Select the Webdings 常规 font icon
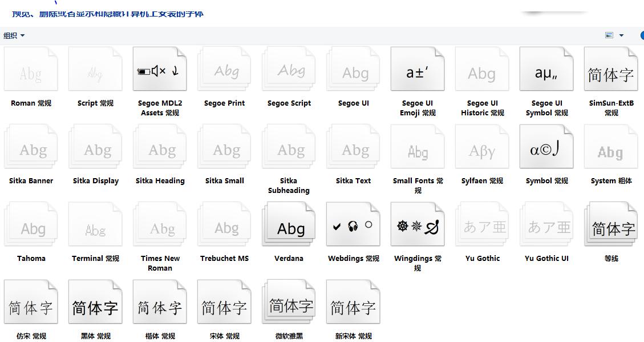 pos(353,224)
